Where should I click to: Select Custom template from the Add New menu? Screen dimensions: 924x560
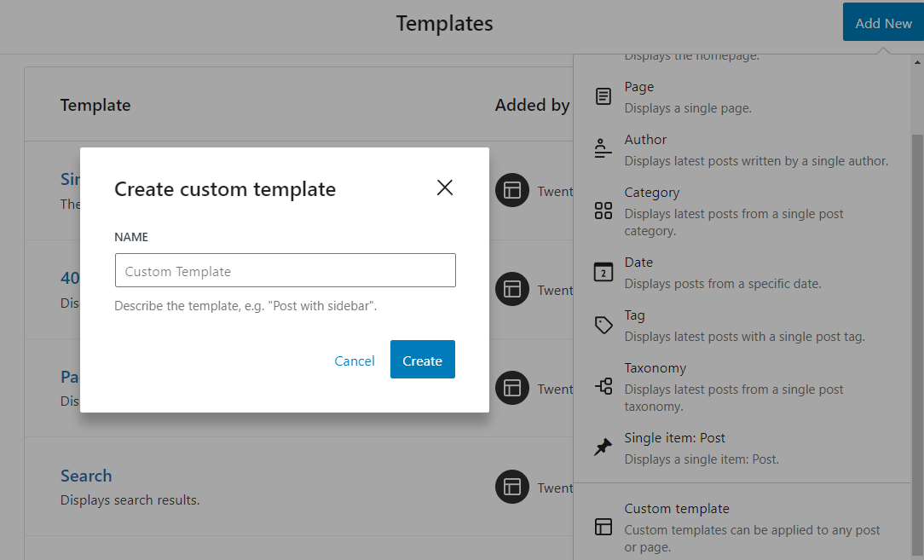(x=677, y=508)
